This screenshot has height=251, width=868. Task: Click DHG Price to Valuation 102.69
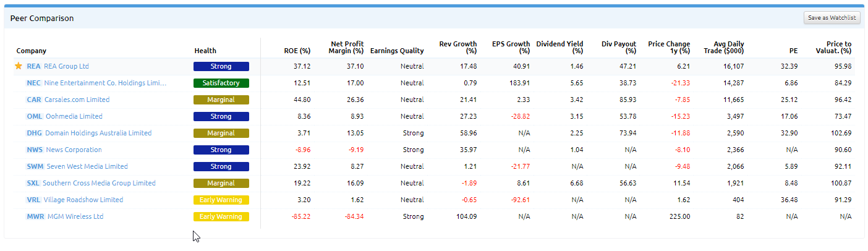pos(841,133)
